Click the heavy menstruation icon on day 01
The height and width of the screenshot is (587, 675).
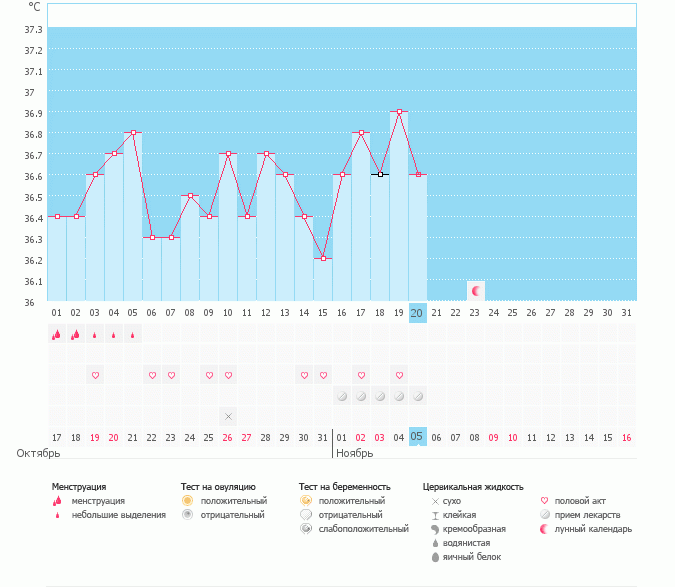(57, 335)
